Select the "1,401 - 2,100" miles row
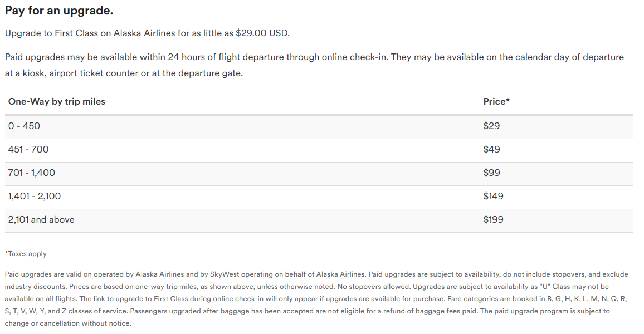This screenshot has height=334, width=644. coord(35,197)
